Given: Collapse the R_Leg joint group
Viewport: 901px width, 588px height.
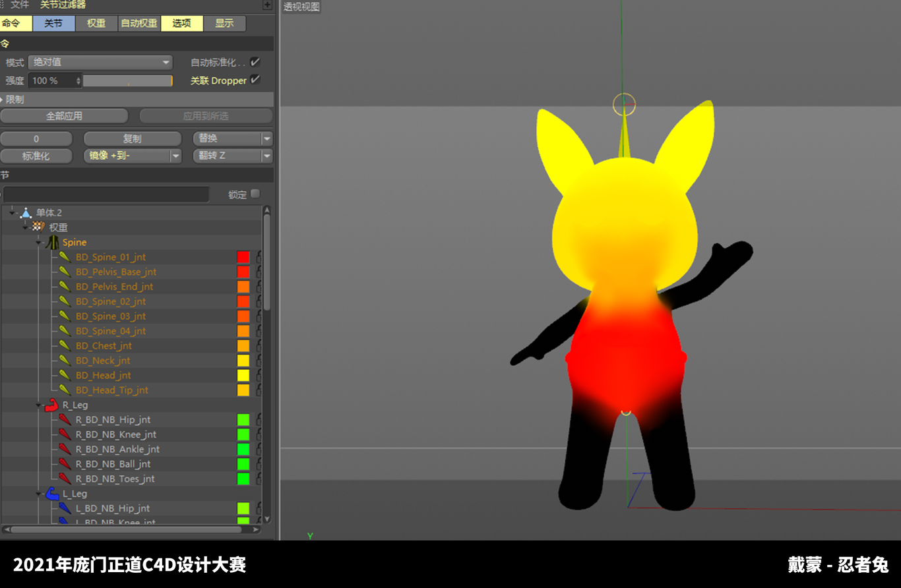Looking at the screenshot, I should pyautogui.click(x=39, y=405).
